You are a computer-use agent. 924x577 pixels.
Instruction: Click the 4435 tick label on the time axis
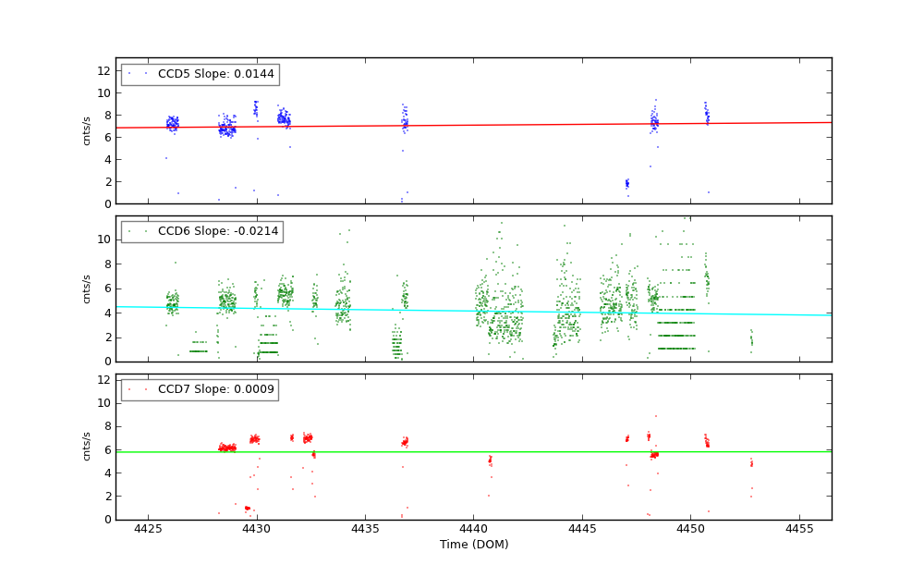(x=365, y=529)
